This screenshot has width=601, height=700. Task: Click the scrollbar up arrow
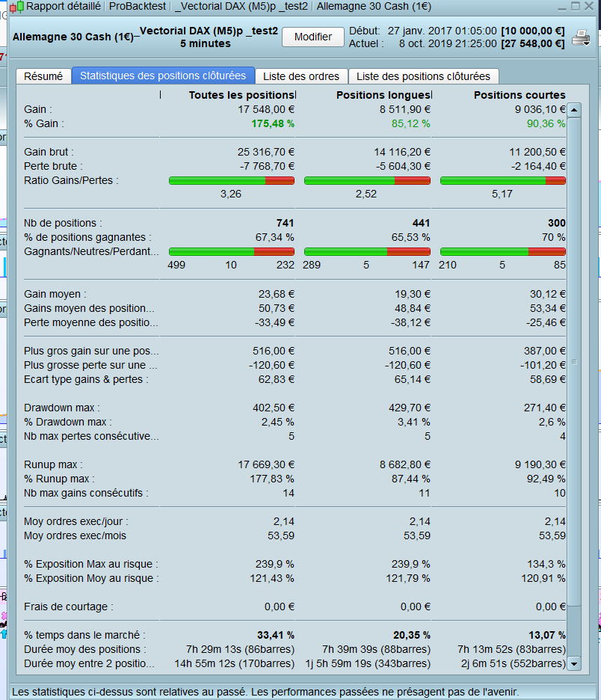574,110
